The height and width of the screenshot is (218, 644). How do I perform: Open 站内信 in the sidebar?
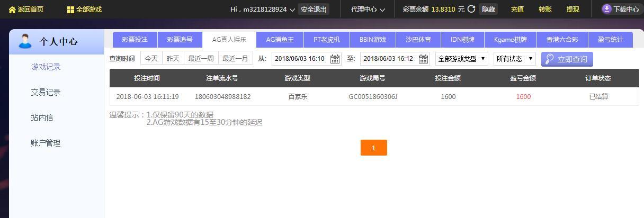click(42, 118)
